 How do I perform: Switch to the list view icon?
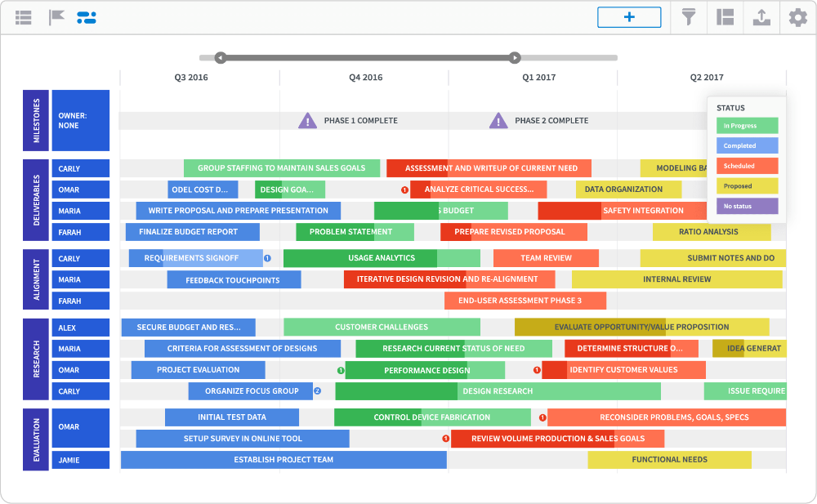pos(23,17)
